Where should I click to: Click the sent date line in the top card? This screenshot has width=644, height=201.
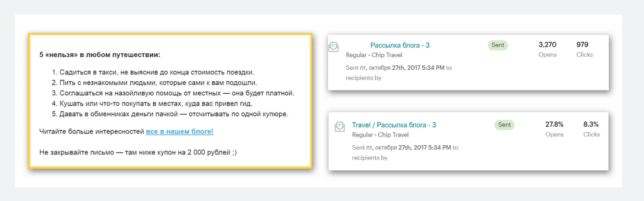tap(398, 68)
